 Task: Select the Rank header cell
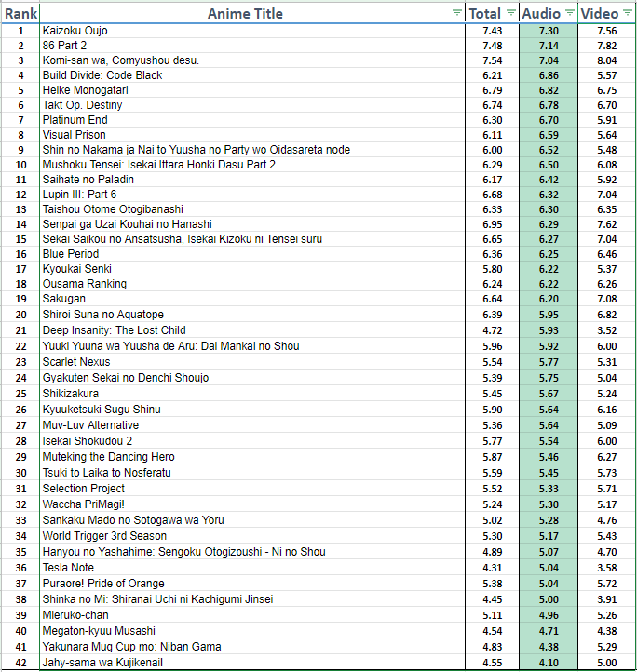20,13
